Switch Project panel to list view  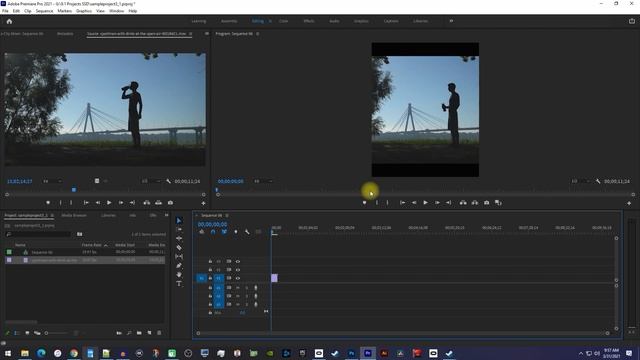(x=17, y=333)
